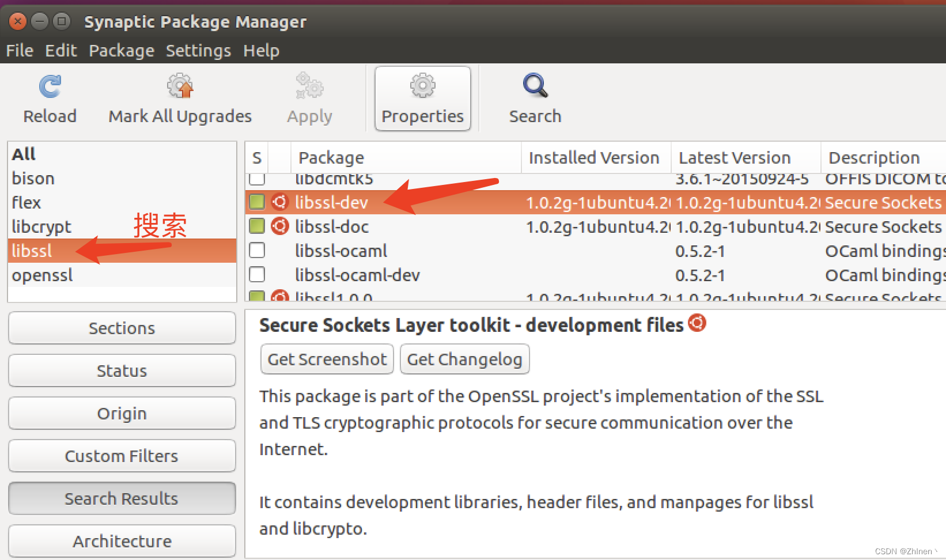Click the Get Screenshot button
Screen dimensions: 946x560
click(327, 359)
